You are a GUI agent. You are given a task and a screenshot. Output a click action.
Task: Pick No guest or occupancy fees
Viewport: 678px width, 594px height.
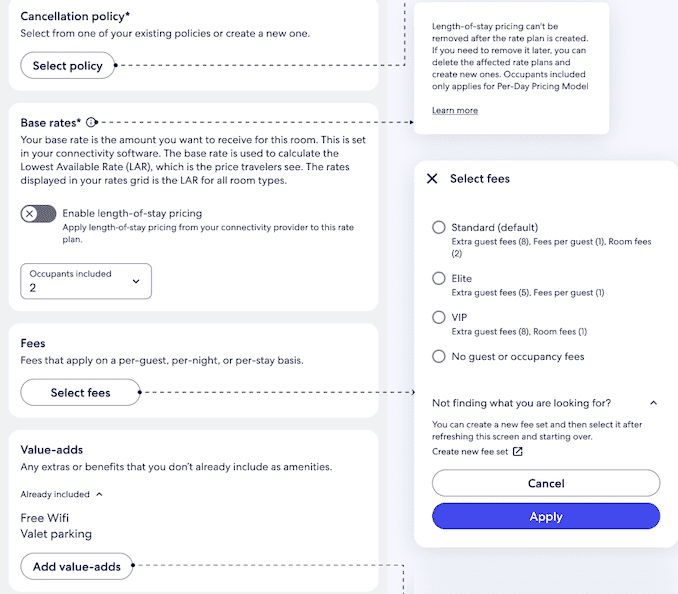[x=438, y=356]
